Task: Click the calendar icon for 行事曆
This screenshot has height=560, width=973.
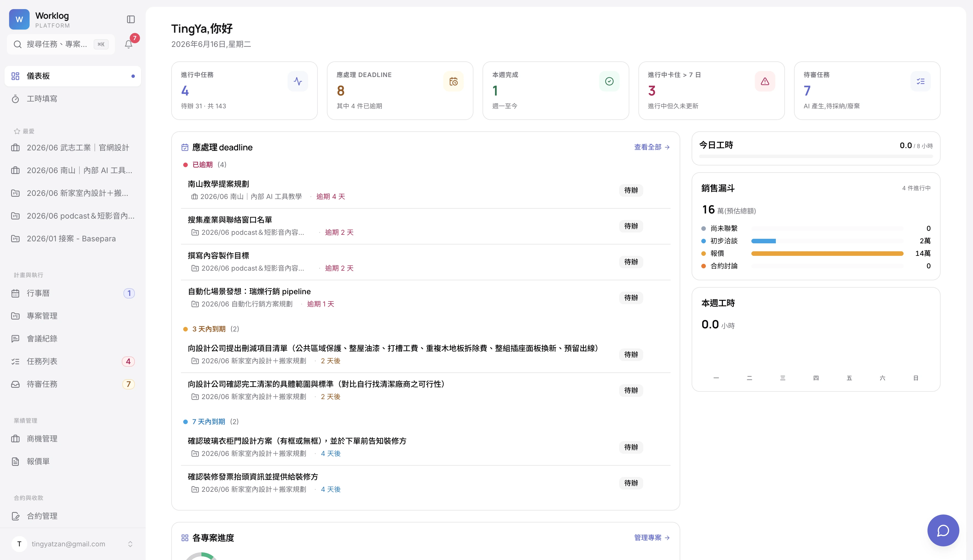Action: (15, 293)
